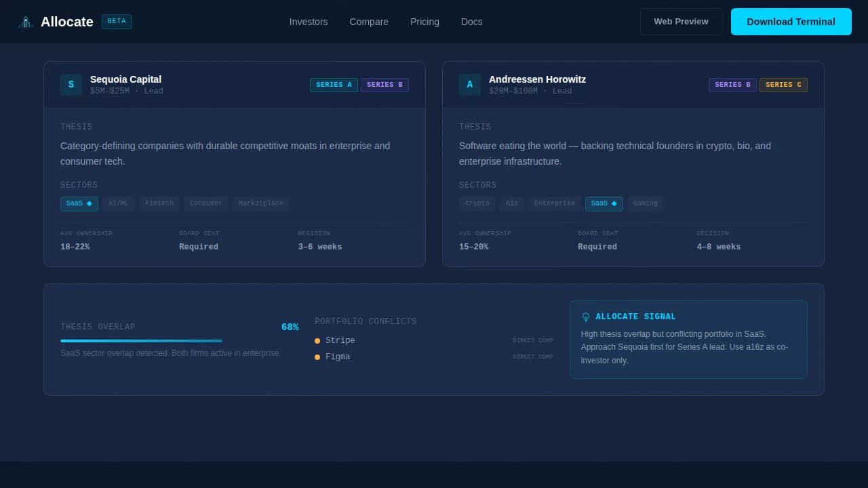Open the Investors page
Image resolution: width=868 pixels, height=488 pixels.
(309, 22)
